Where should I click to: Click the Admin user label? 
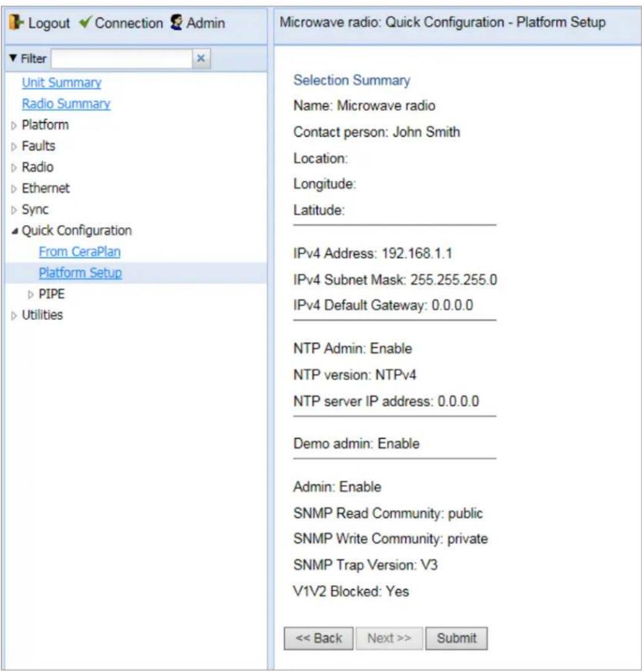click(x=205, y=23)
